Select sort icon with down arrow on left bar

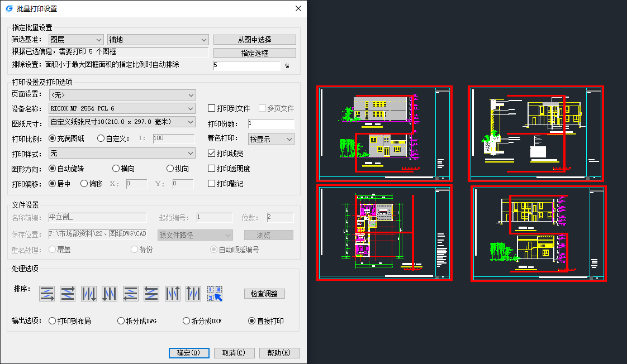click(x=110, y=294)
